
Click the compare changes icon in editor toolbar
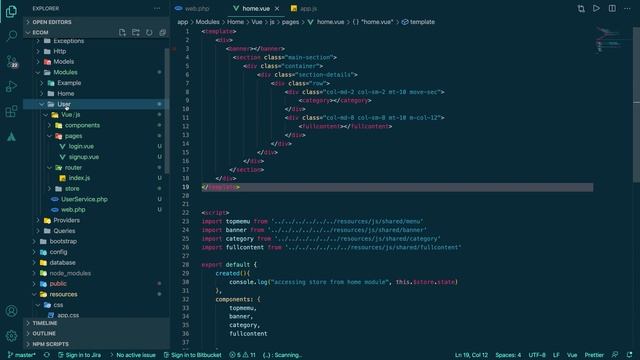coord(581,9)
